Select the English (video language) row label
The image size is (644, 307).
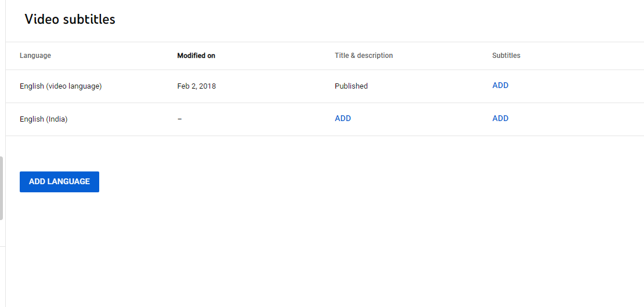click(61, 86)
